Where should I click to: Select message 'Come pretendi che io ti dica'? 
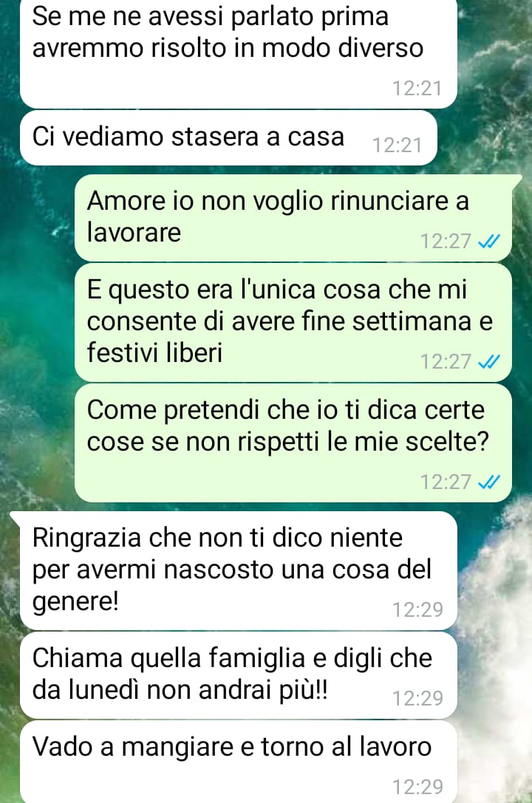point(293,443)
